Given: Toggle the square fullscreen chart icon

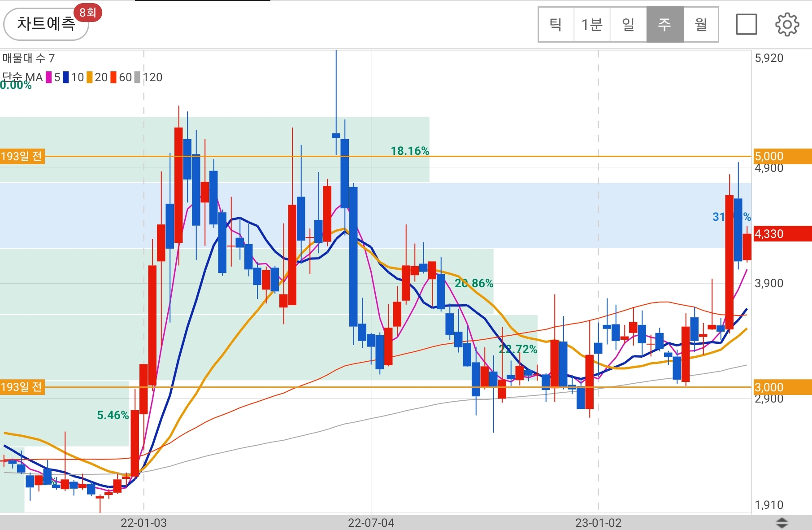Looking at the screenshot, I should click(x=747, y=24).
